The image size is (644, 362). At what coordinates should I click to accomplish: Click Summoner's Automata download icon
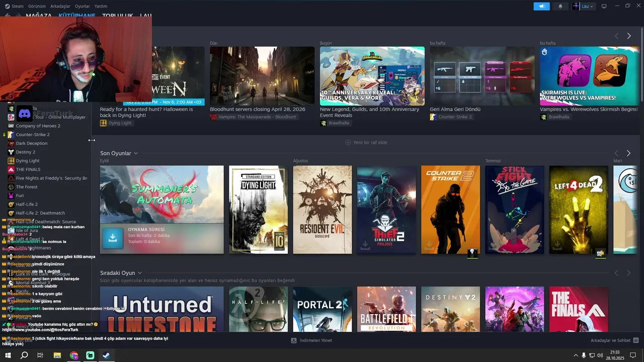113,238
